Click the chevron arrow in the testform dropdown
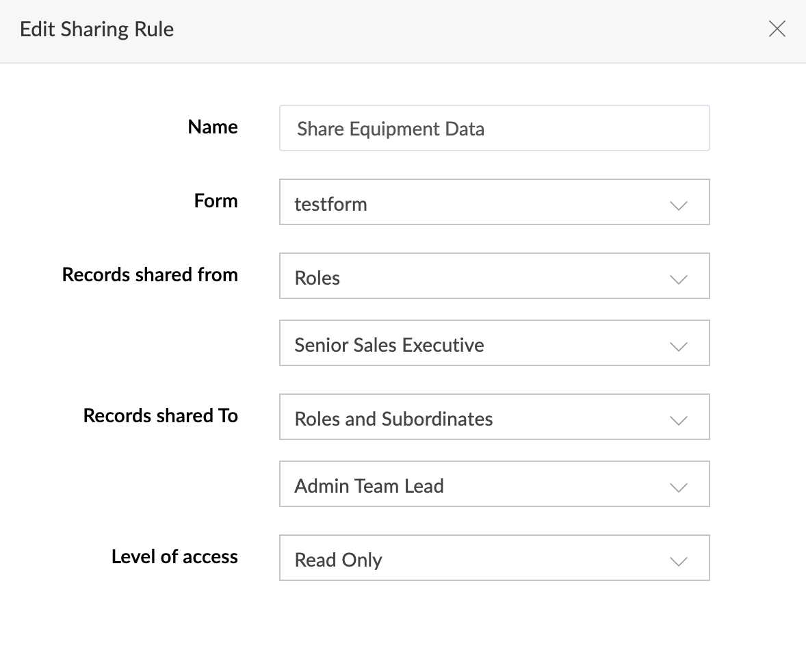 pyautogui.click(x=678, y=205)
